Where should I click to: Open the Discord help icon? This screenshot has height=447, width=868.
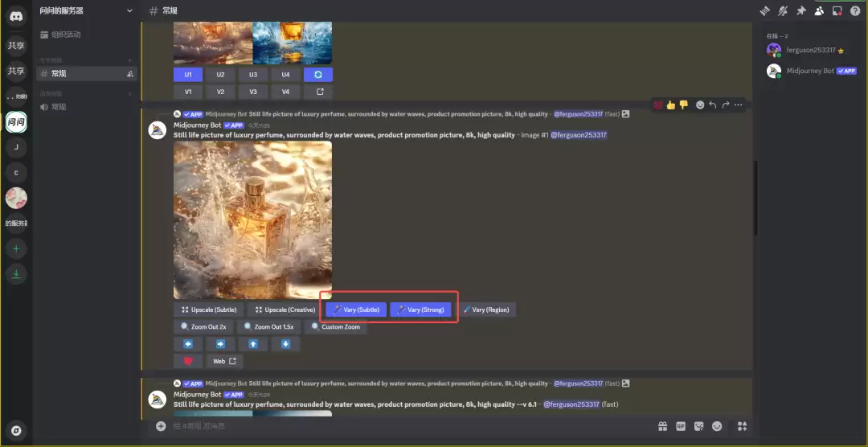854,10
